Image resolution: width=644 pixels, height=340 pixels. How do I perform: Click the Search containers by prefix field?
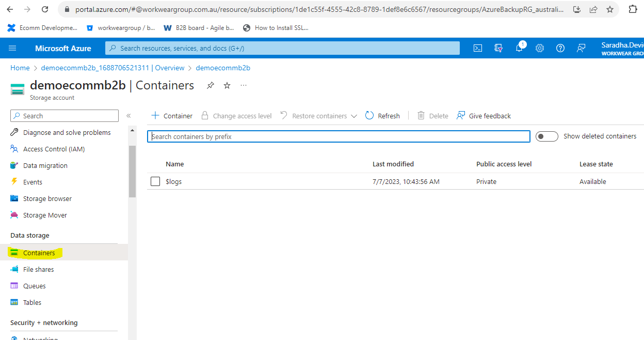pos(339,136)
